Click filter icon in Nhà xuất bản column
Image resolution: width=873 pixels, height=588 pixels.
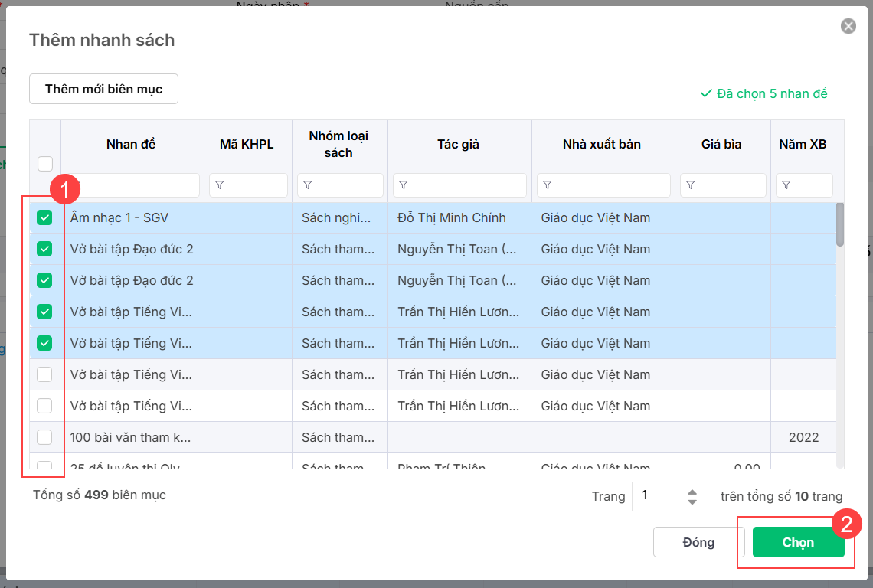pos(548,185)
